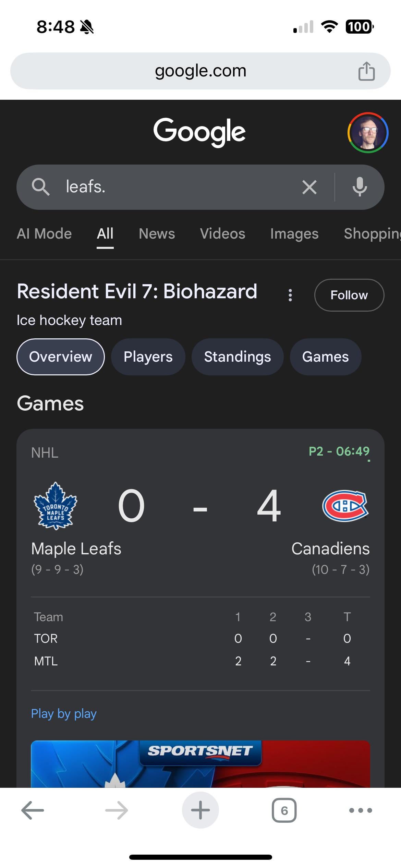Screen dimensions: 401x868
Task: Switch to the Videos search tab
Action: tap(222, 234)
